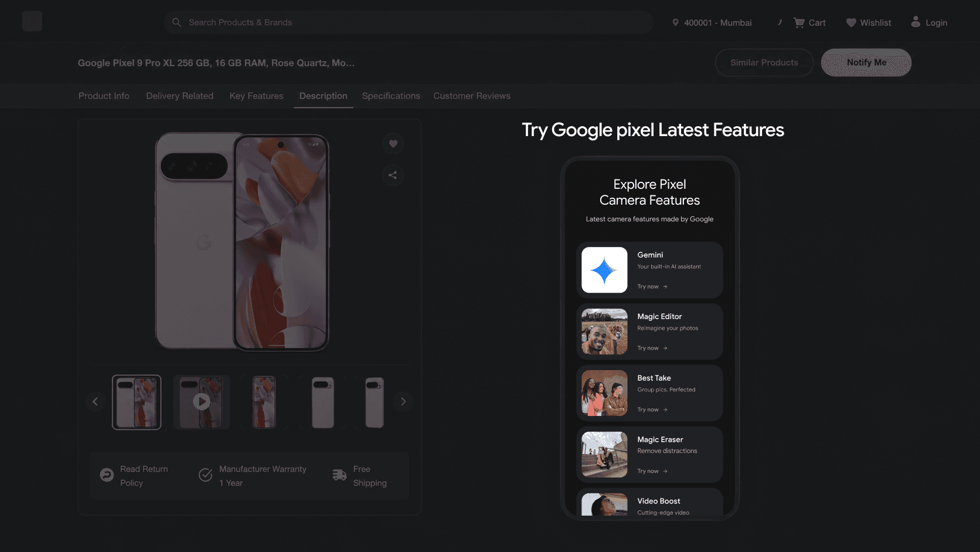Open Read Return Policy link
980x552 pixels.
click(x=144, y=476)
